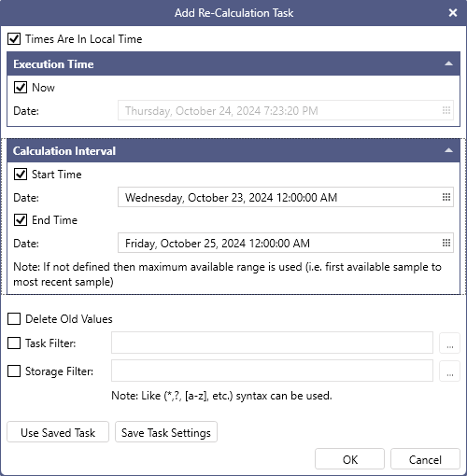Collapse the Execution Time section
The height and width of the screenshot is (476, 467).
448,63
